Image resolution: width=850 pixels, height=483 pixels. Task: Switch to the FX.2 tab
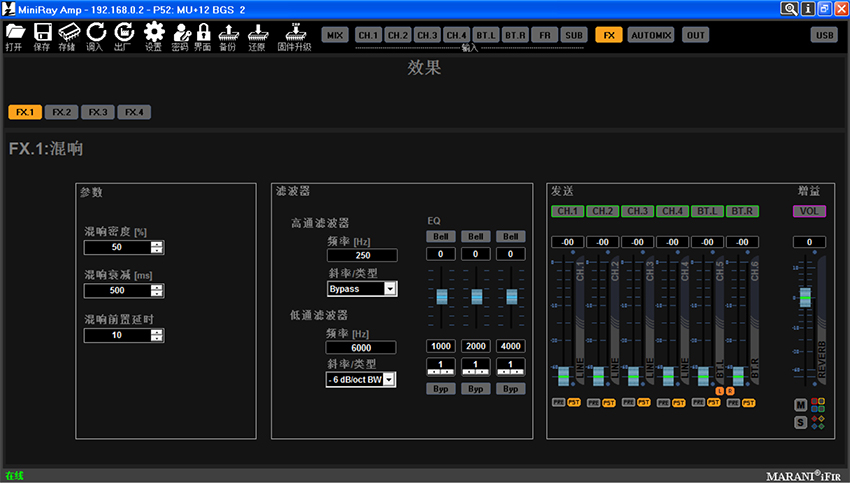click(62, 112)
